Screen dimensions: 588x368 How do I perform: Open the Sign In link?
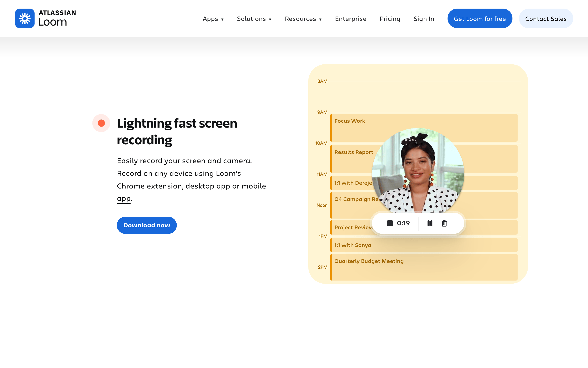[x=424, y=19]
